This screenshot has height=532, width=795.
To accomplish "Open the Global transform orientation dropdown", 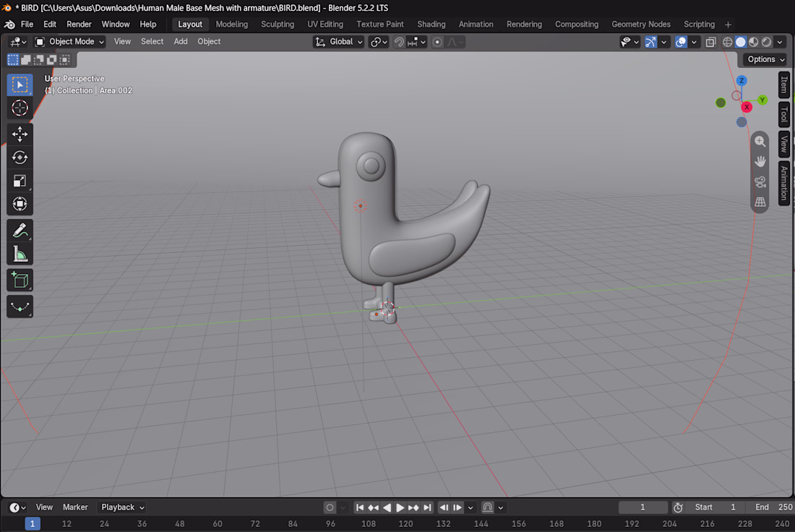I will point(338,42).
